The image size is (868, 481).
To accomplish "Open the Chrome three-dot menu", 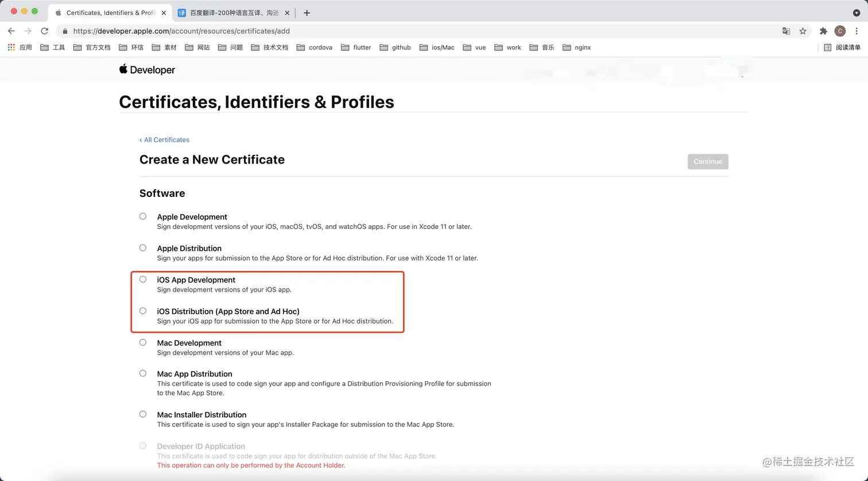I will [857, 31].
